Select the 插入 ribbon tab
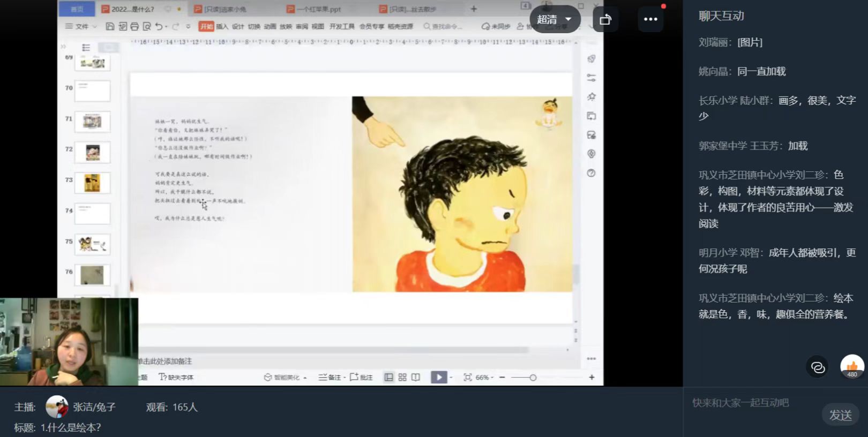The height and width of the screenshot is (437, 868). pyautogui.click(x=222, y=26)
